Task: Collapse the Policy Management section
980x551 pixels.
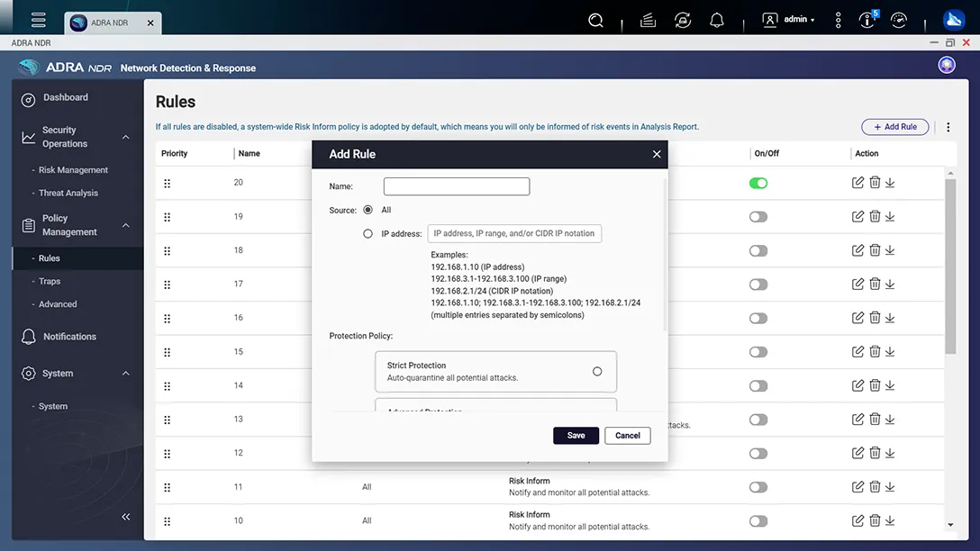Action: (125, 225)
